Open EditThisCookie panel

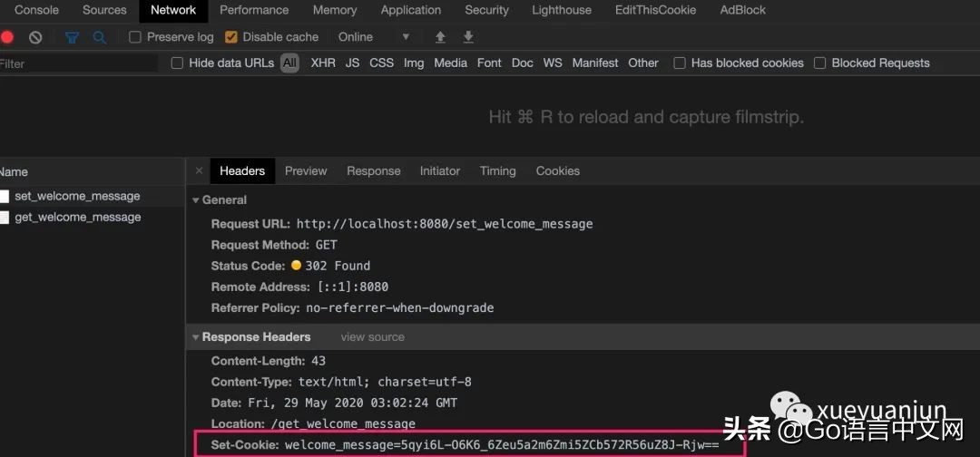click(x=656, y=10)
